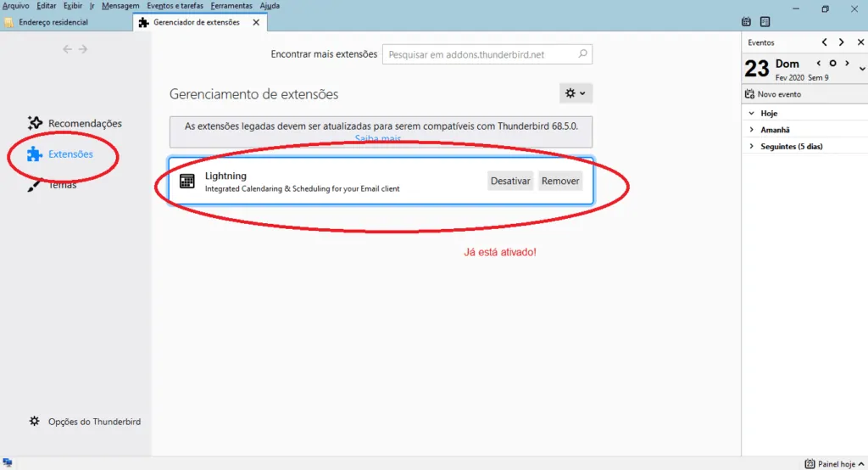Open the Editar menu
Viewport: 868px width, 470px height.
coord(46,6)
